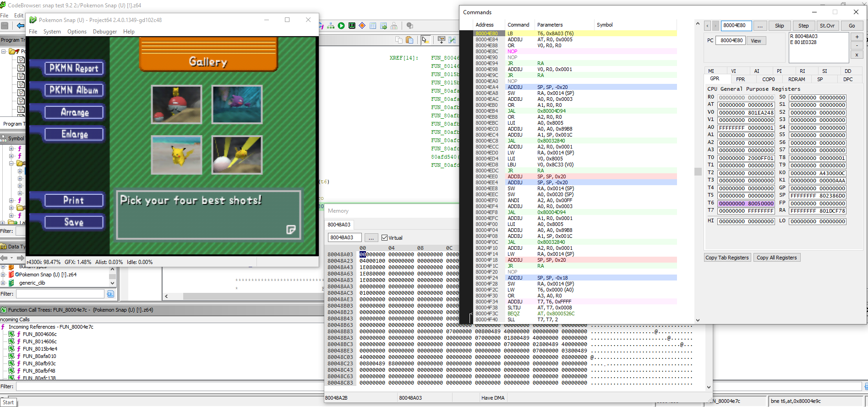The image size is (868, 407).
Task: Expand the first function node in Symbol Tree
Action: pyautogui.click(x=11, y=148)
